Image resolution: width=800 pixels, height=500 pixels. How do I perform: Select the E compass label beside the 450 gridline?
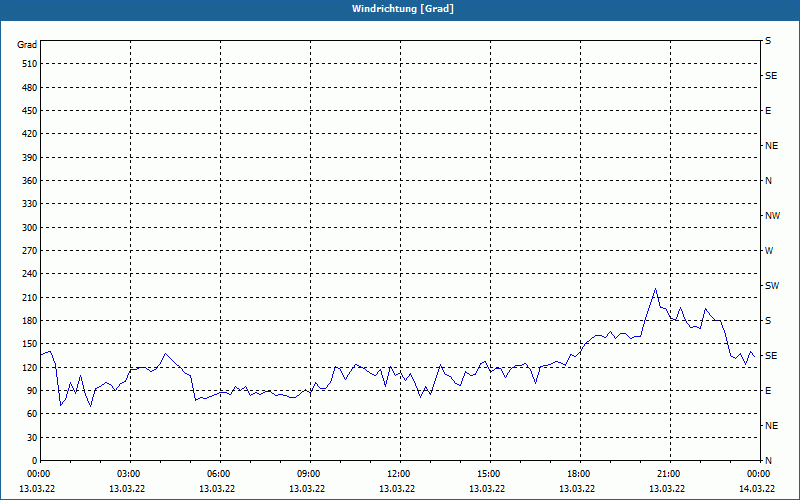click(x=768, y=111)
